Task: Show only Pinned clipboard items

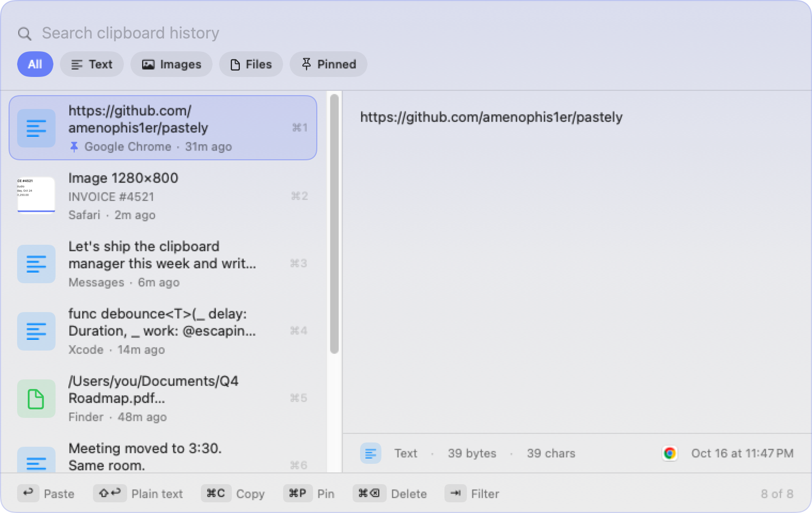Action: (x=329, y=64)
